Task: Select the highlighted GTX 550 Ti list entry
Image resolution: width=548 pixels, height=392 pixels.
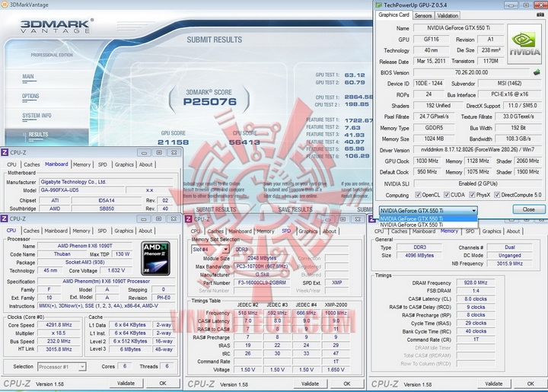Action: point(428,218)
